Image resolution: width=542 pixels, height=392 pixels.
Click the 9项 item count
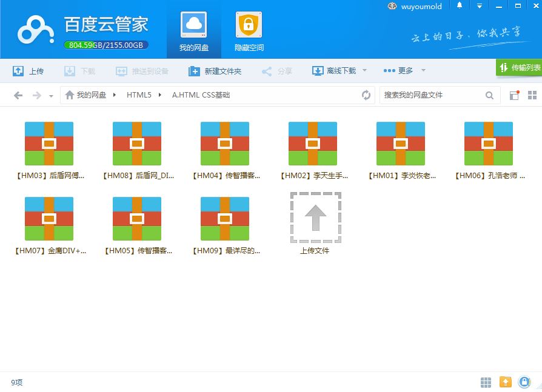[x=16, y=382]
